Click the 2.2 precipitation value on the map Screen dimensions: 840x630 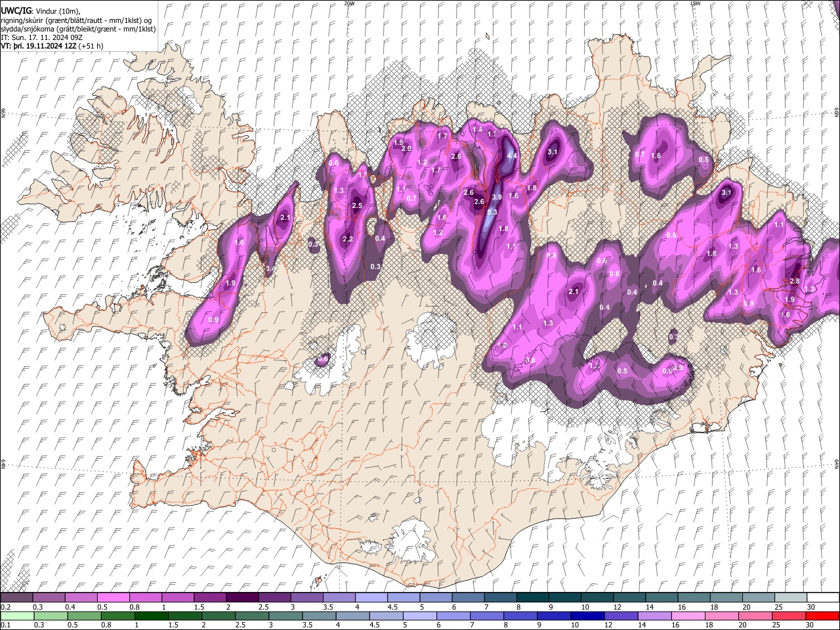click(348, 239)
